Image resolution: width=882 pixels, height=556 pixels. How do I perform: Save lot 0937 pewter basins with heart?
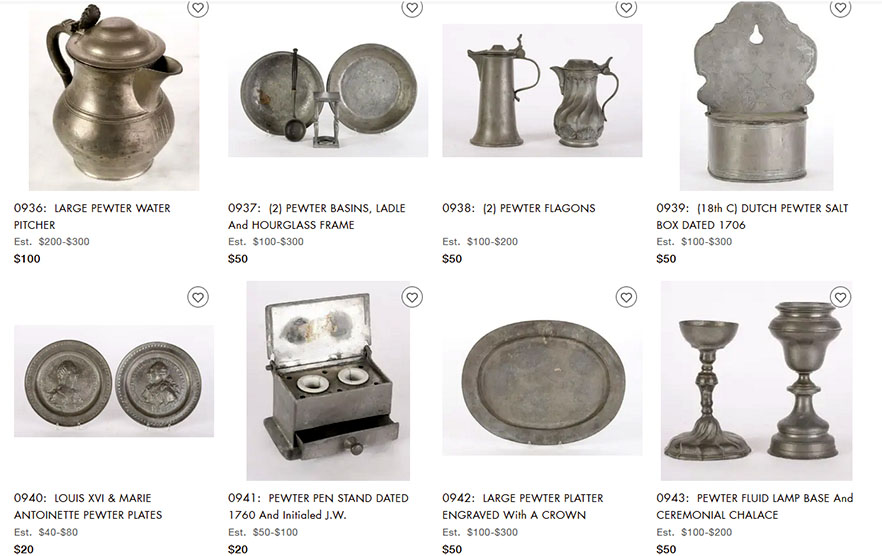pos(412,7)
